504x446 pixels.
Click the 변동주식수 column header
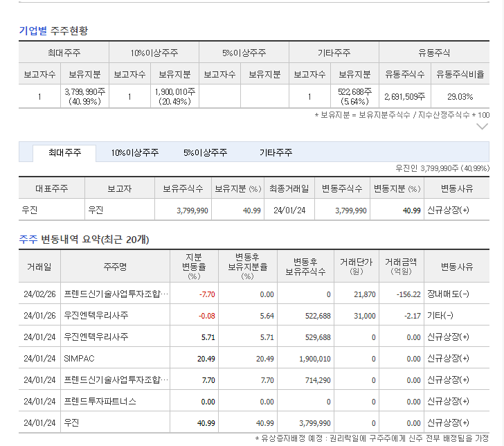pos(342,188)
